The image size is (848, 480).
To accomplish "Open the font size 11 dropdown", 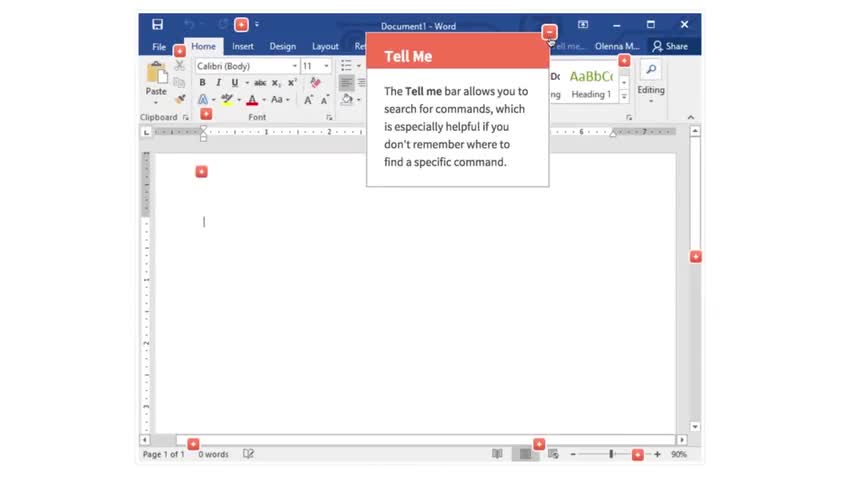I will (x=326, y=66).
